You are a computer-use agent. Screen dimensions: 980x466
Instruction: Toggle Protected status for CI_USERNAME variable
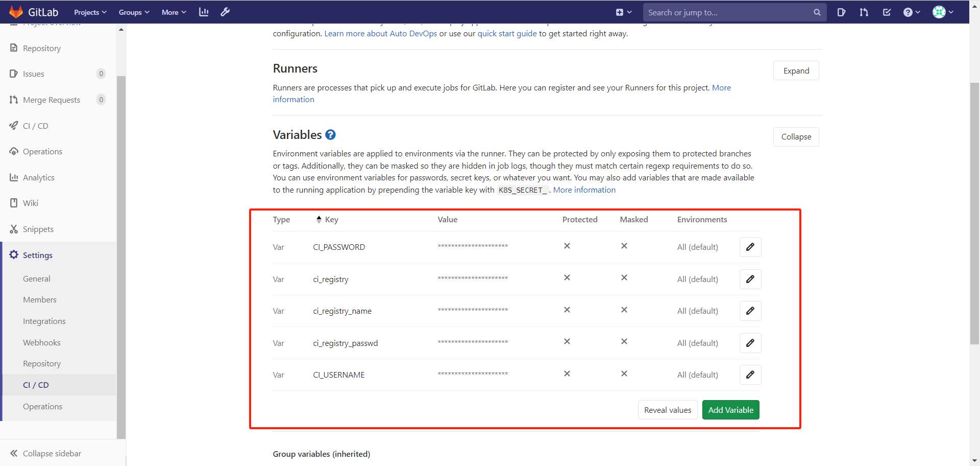click(567, 374)
